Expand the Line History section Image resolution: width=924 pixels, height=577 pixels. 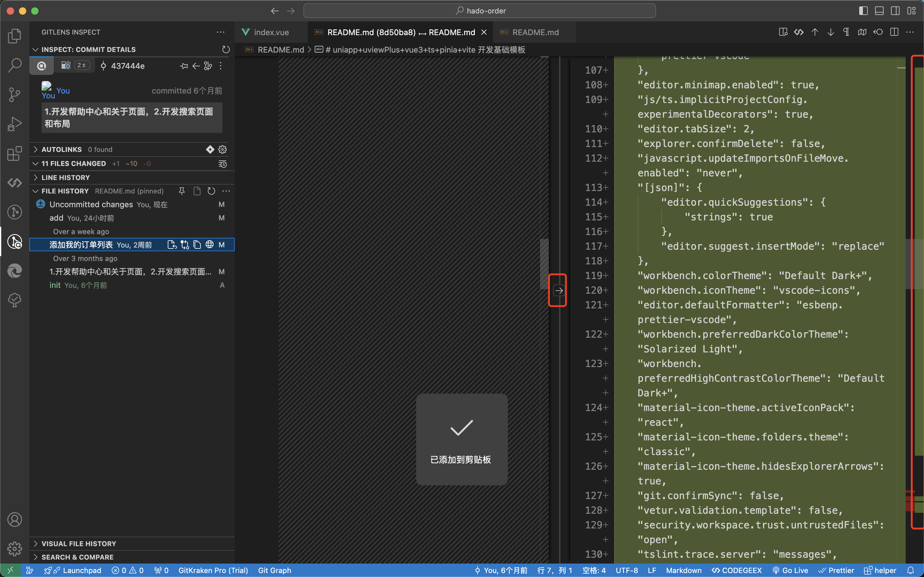tap(65, 178)
